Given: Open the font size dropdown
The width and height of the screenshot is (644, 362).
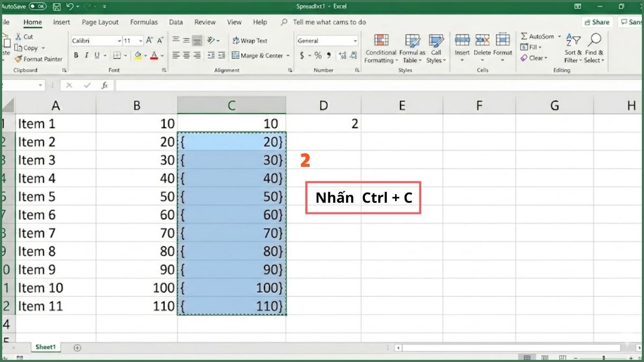Looking at the screenshot, I should (141, 40).
